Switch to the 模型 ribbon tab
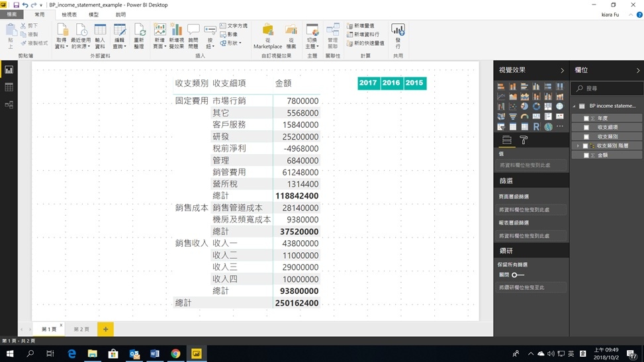Image resolution: width=644 pixels, height=362 pixels. [x=93, y=15]
